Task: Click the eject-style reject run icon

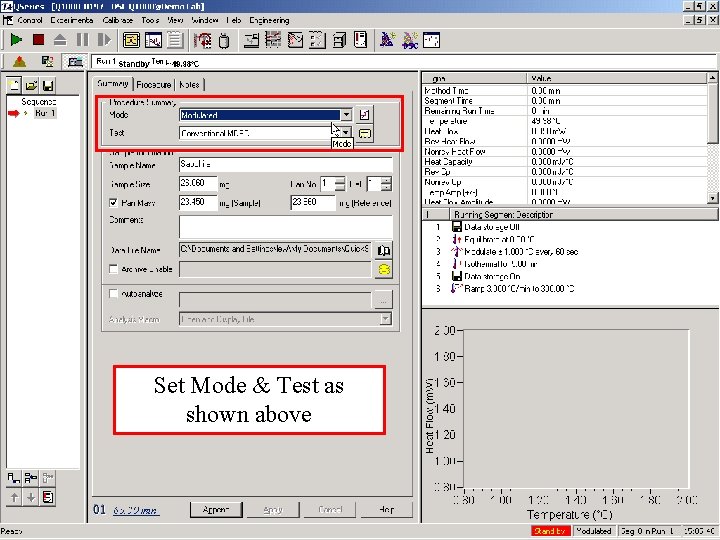Action: tap(60, 40)
